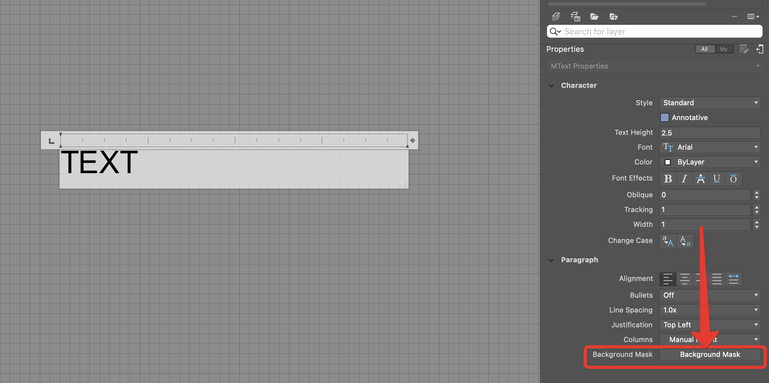Screen dimensions: 769x383
Task: Click the minus delete-layer icon
Action: [x=734, y=17]
